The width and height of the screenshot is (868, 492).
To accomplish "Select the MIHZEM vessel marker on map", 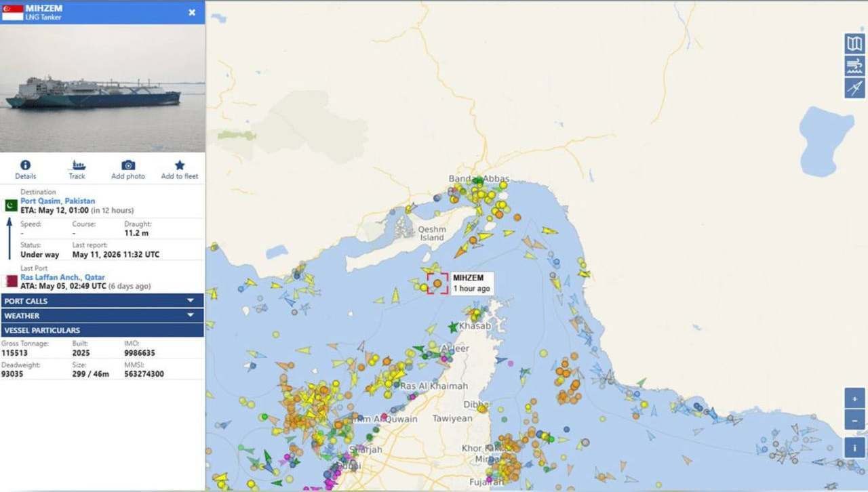I will pos(437,283).
